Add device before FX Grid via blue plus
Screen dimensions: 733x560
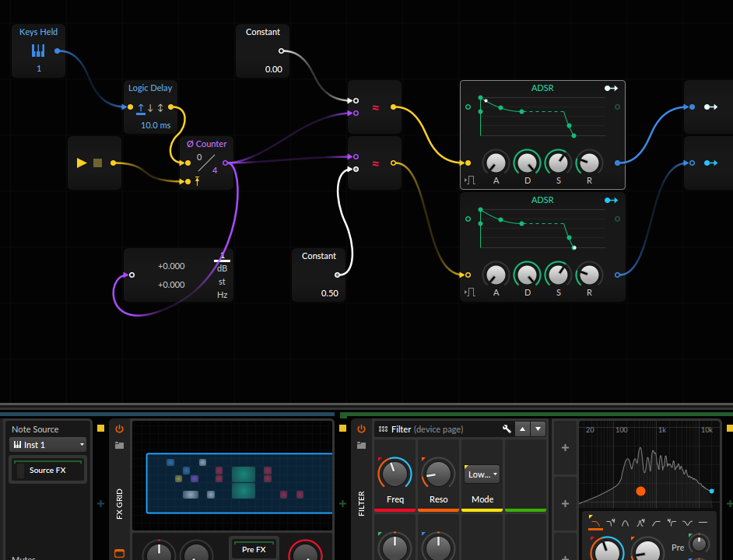tap(100, 503)
